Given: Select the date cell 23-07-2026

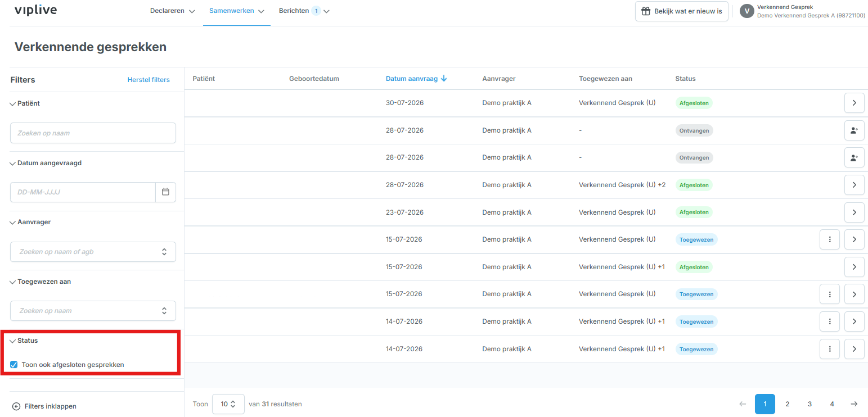Looking at the screenshot, I should click(404, 212).
